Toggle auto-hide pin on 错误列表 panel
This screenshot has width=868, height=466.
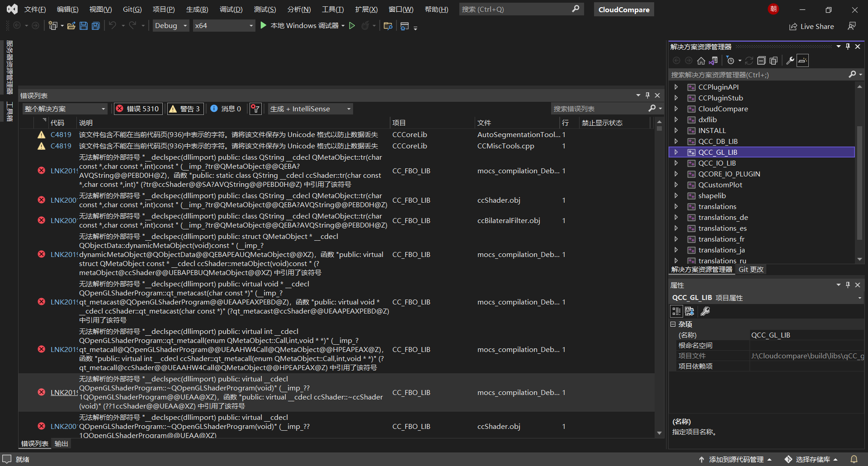[x=647, y=95]
